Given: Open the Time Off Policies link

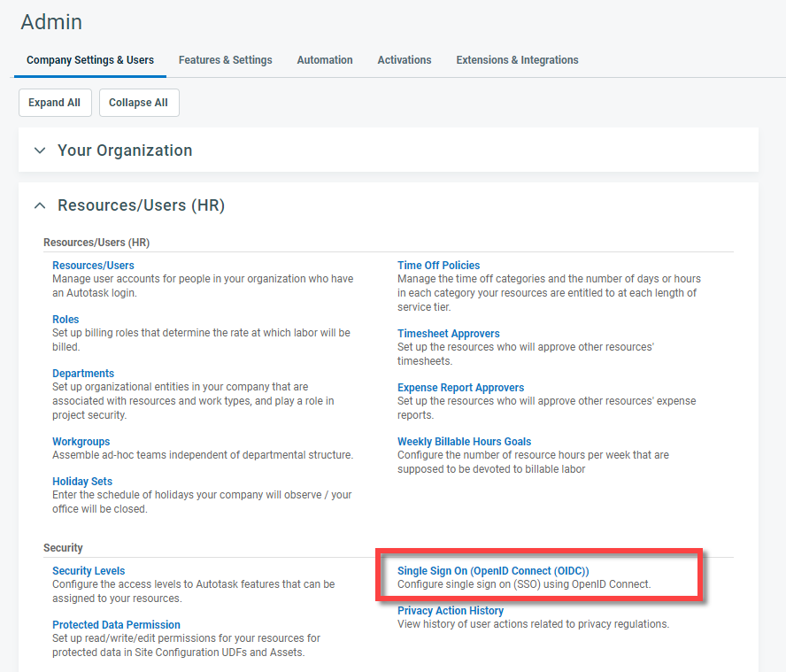Looking at the screenshot, I should click(x=439, y=266).
